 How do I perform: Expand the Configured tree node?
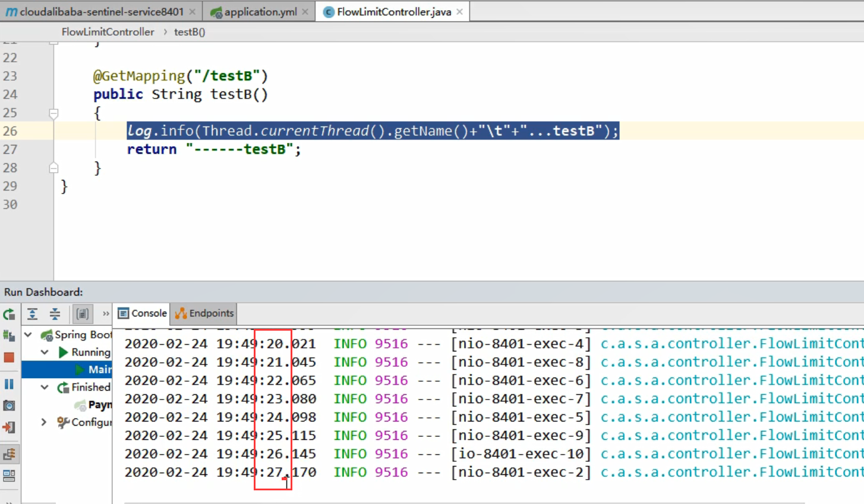(44, 422)
